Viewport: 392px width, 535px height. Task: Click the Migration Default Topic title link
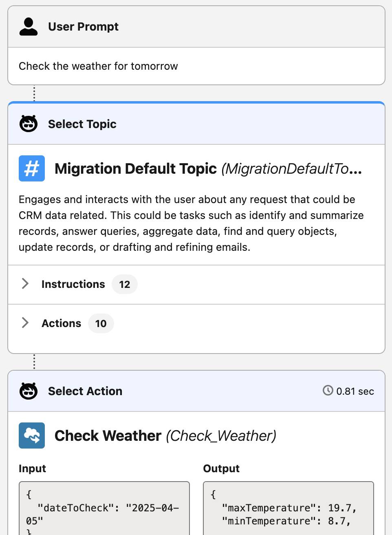click(x=136, y=168)
